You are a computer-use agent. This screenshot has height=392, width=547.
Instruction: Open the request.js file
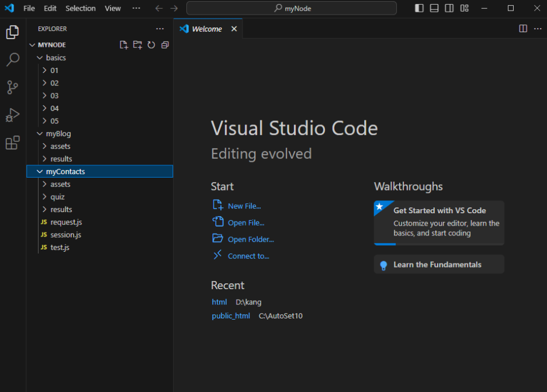click(x=99, y=222)
